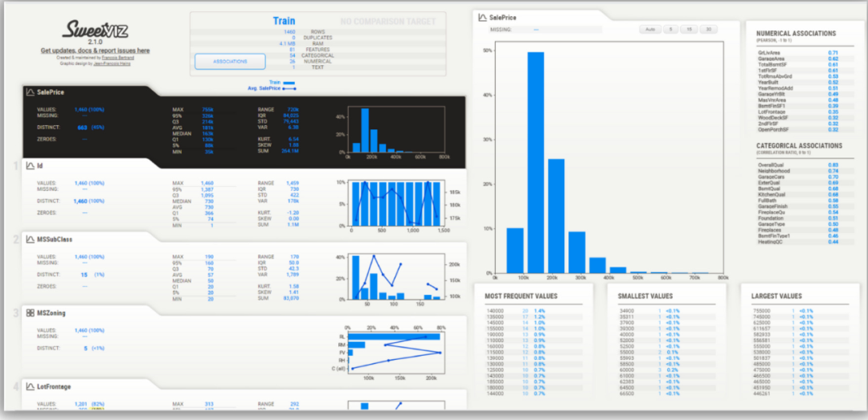Click the Id mini chart thumbnail
The image size is (868, 420).
click(x=395, y=203)
